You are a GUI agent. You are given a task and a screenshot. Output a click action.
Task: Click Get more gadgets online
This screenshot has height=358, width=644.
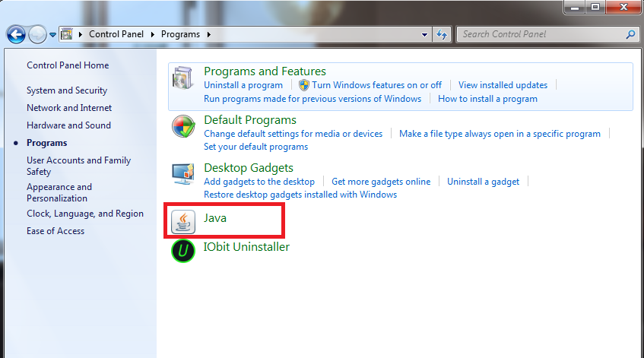point(381,182)
